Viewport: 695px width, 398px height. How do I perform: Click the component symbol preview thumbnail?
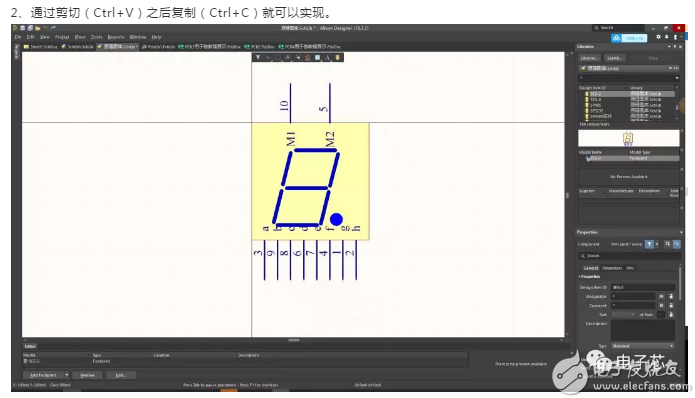point(628,138)
